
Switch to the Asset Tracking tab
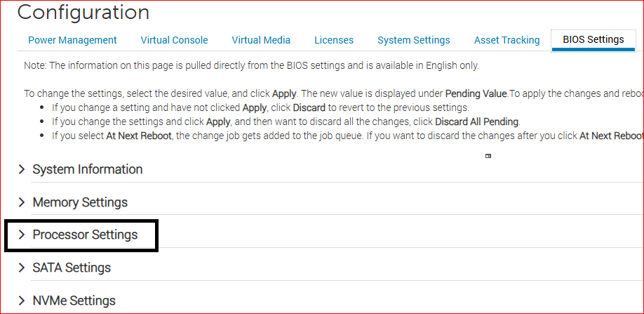(x=507, y=40)
